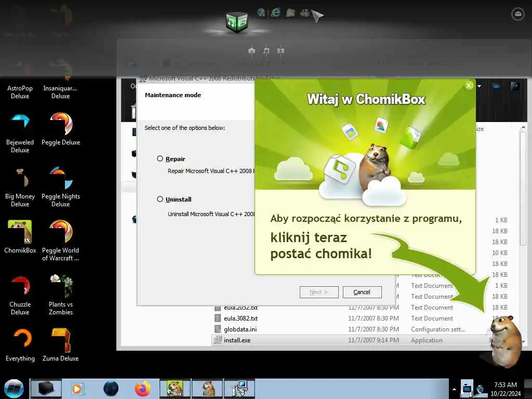The height and width of the screenshot is (399, 532).
Task: Switch to hamster window taskbar button
Action: [207, 389]
